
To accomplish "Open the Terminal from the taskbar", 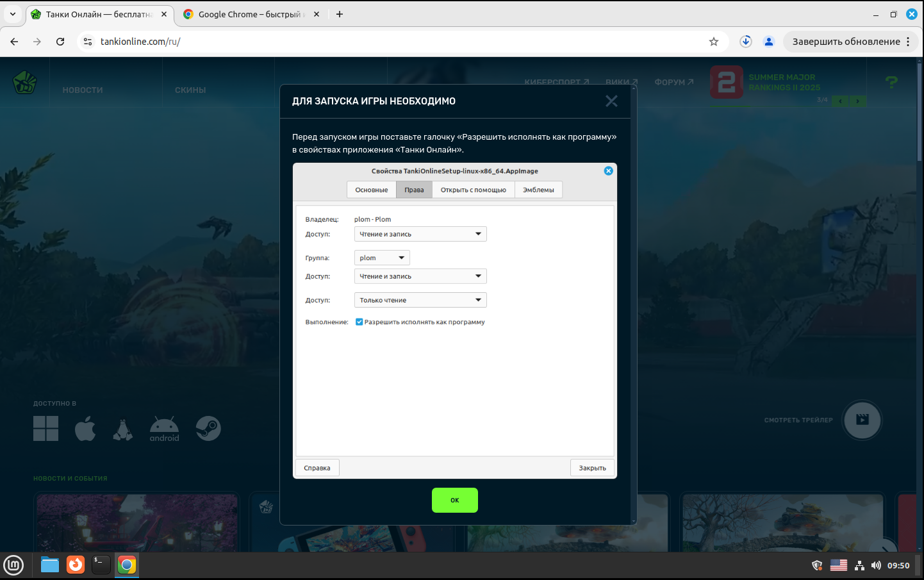I will point(101,565).
